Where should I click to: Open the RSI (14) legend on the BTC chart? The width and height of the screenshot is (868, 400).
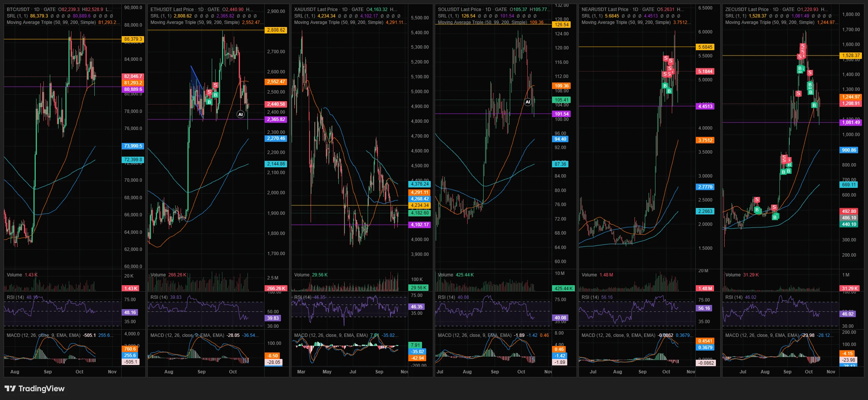click(15, 297)
